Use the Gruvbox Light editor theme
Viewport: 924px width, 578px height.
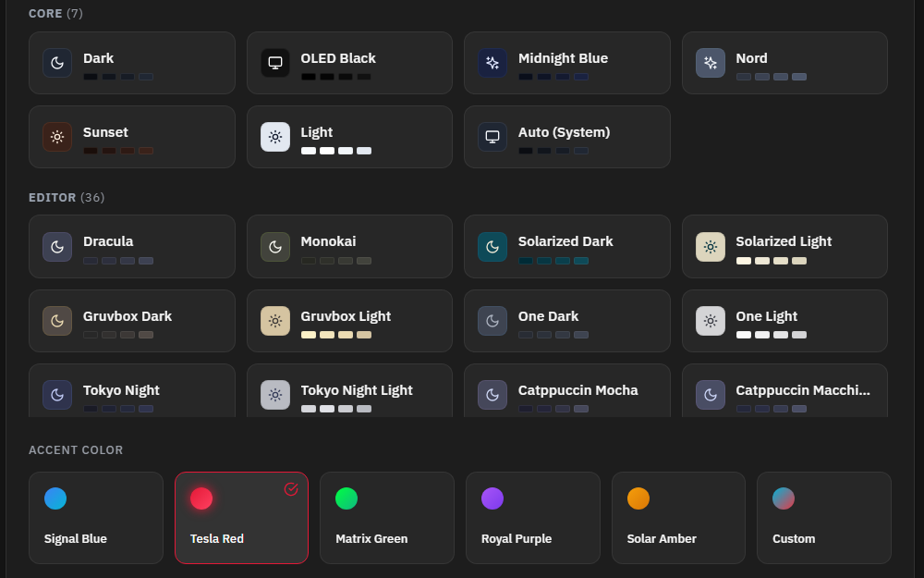click(x=349, y=321)
